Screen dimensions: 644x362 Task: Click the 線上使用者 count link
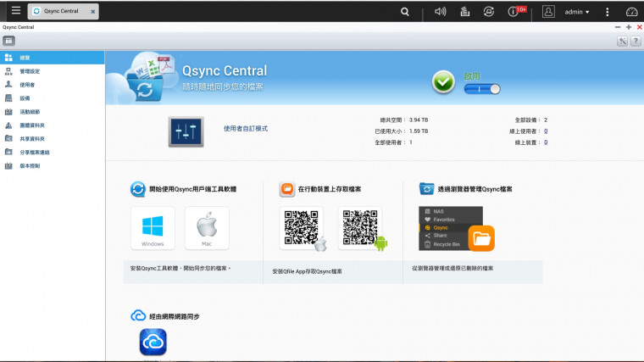point(546,131)
